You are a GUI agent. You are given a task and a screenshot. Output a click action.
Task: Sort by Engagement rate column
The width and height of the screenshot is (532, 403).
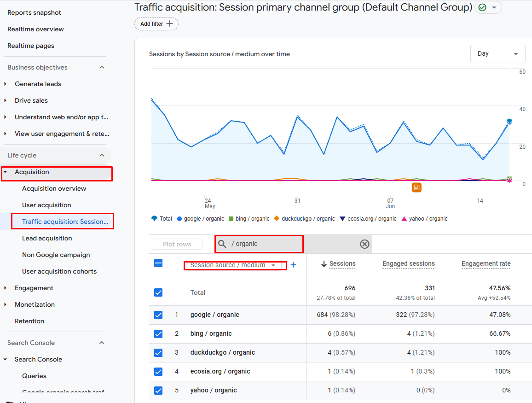(x=486, y=264)
